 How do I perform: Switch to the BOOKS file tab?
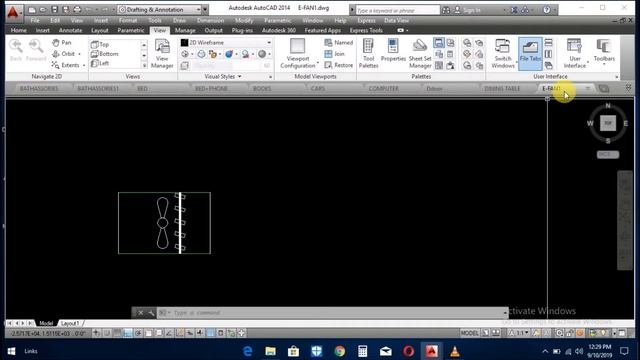pos(262,89)
